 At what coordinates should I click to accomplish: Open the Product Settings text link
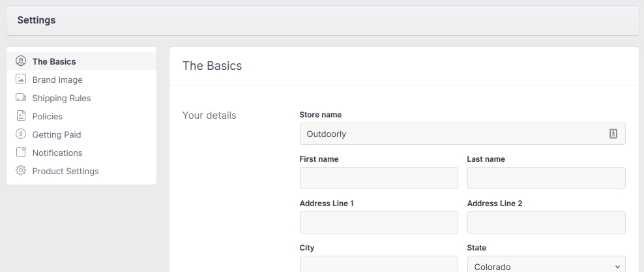(65, 171)
